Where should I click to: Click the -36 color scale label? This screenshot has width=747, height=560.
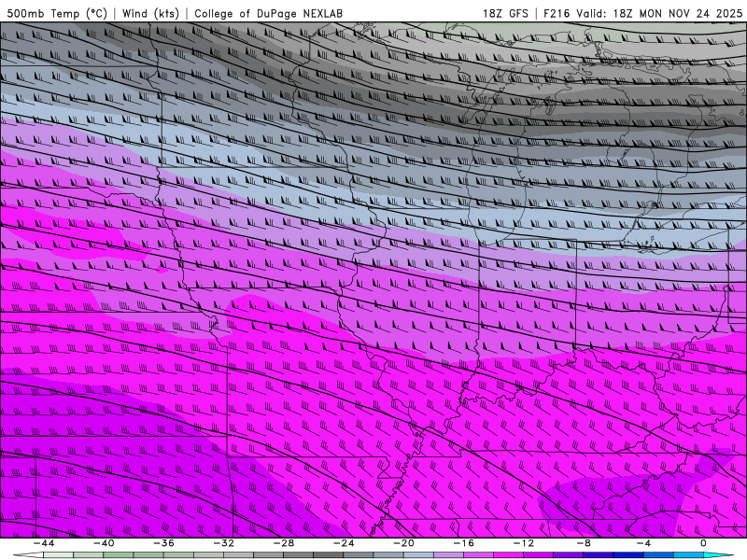point(164,543)
